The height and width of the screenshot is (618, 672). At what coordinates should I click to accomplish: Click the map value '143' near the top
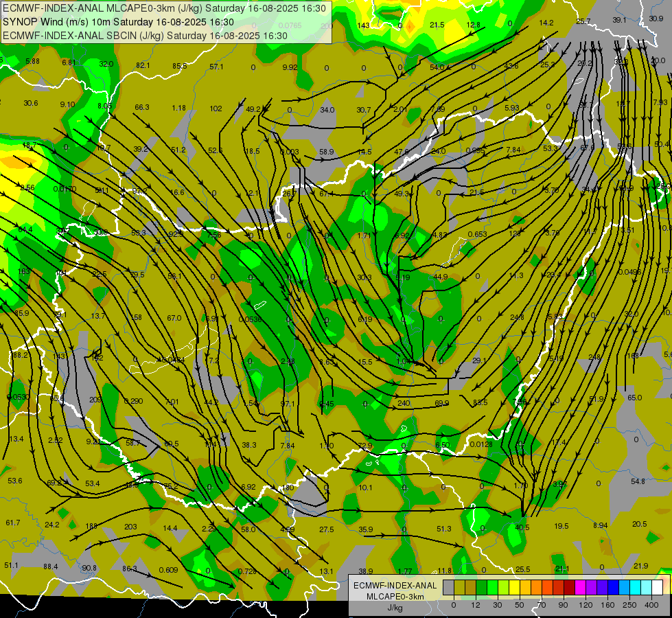point(363,25)
